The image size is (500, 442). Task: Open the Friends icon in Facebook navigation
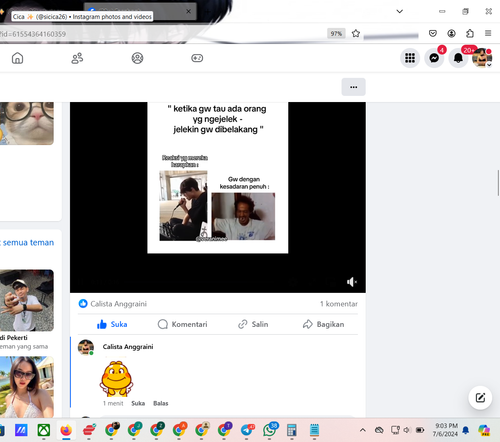(77, 58)
